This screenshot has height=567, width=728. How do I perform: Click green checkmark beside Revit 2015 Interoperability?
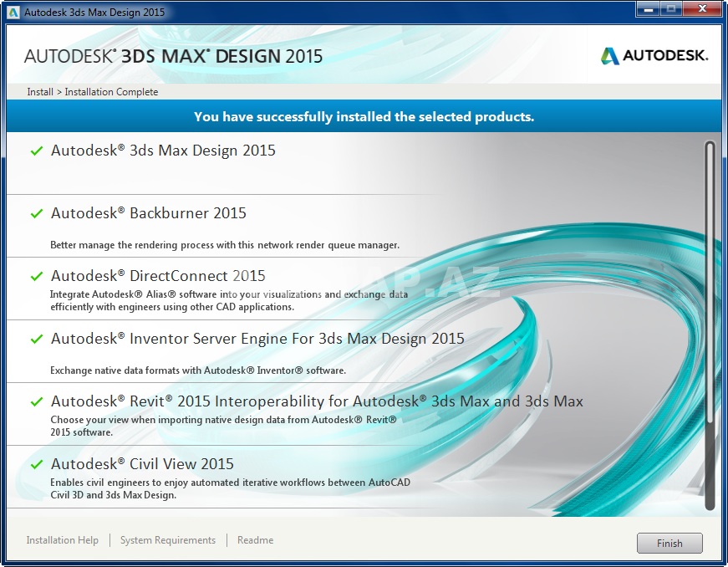(37, 401)
